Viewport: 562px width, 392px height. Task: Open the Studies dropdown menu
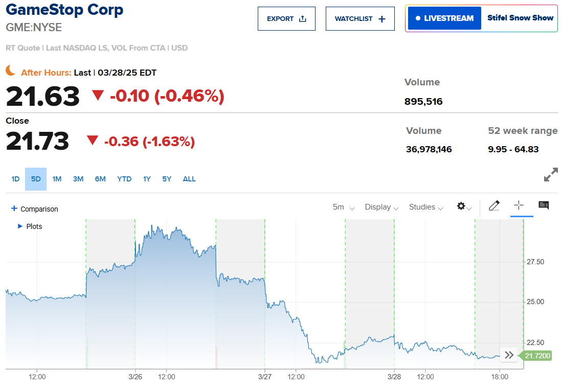coord(425,207)
